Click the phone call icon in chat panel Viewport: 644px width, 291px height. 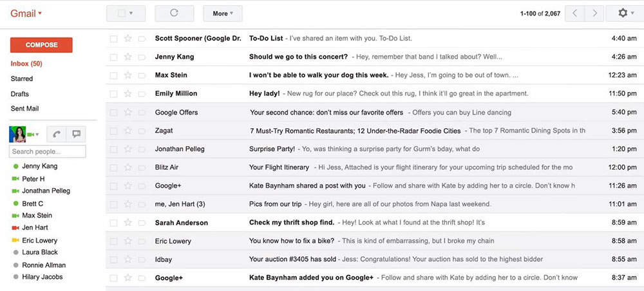click(57, 134)
